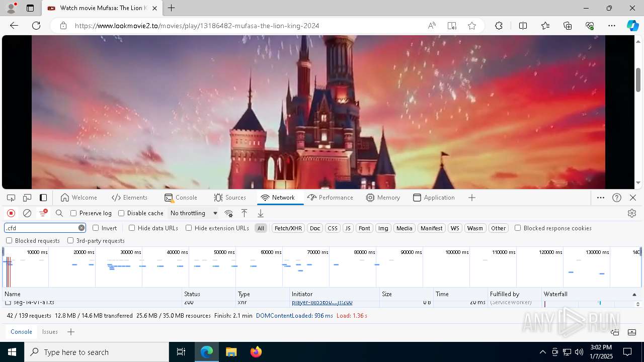View site information lock icon

(63, 26)
